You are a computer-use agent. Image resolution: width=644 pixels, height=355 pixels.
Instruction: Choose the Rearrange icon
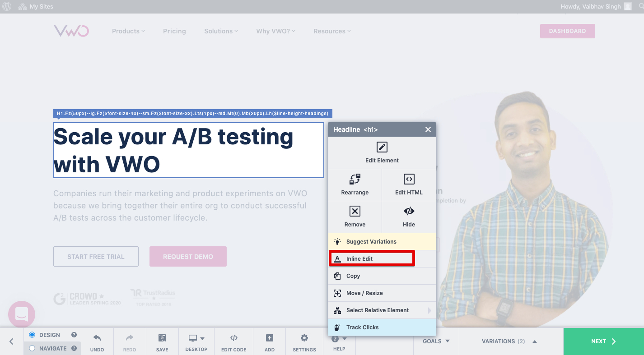355,179
